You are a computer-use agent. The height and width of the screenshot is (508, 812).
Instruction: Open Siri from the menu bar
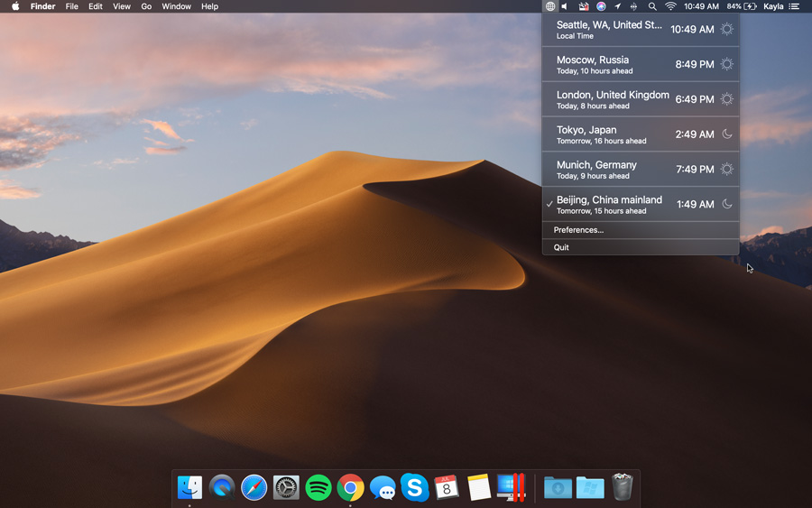pyautogui.click(x=601, y=6)
